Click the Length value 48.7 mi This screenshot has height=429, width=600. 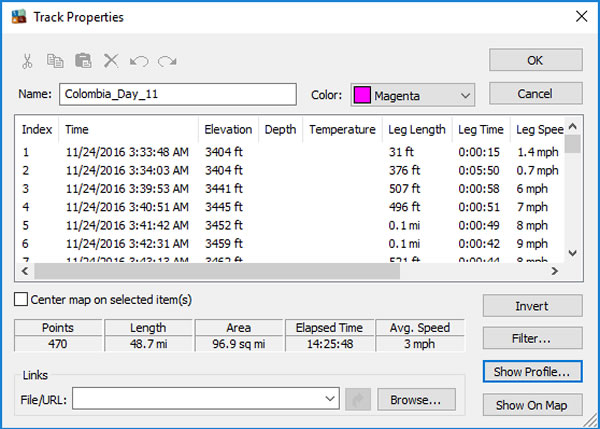coord(148,344)
